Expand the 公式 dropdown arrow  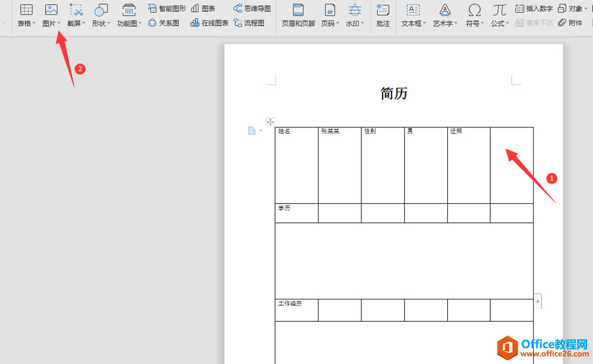(507, 23)
